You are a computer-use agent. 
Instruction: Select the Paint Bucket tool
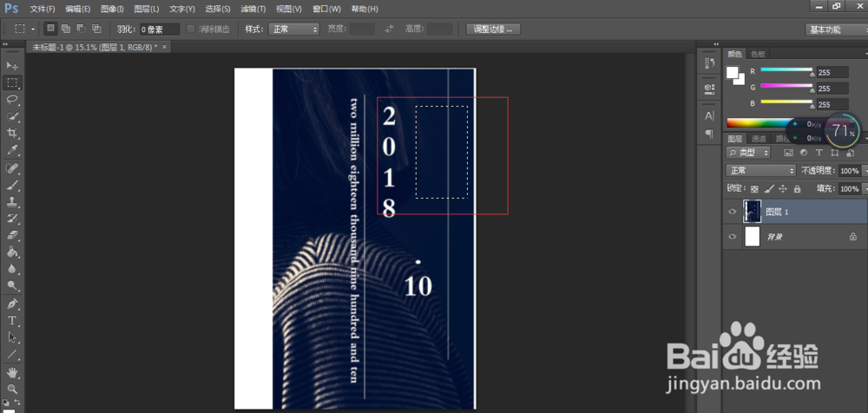(12, 252)
